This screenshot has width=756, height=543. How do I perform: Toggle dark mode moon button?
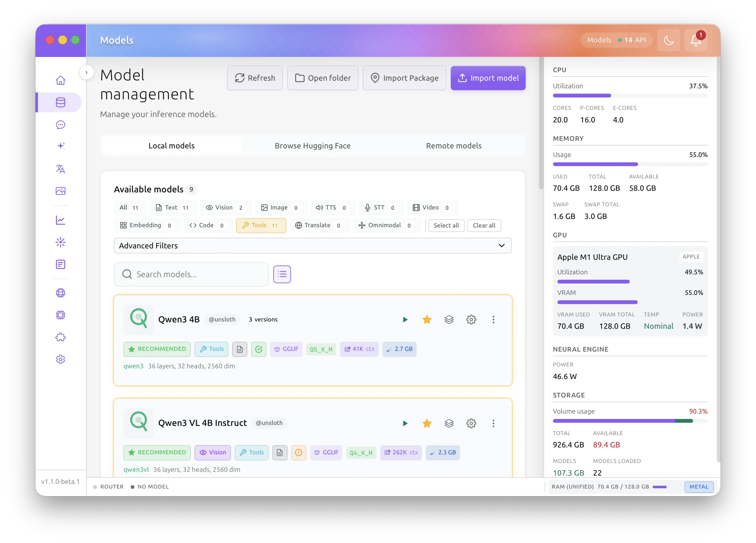pos(668,41)
